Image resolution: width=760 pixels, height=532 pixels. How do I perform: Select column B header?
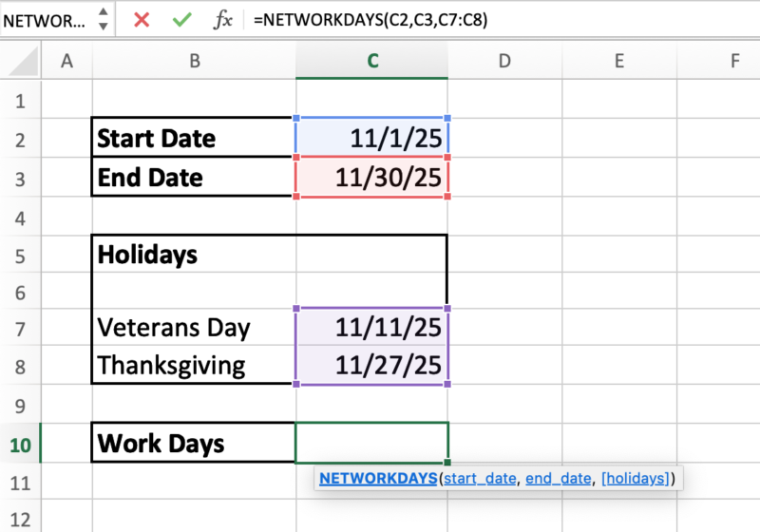click(194, 61)
